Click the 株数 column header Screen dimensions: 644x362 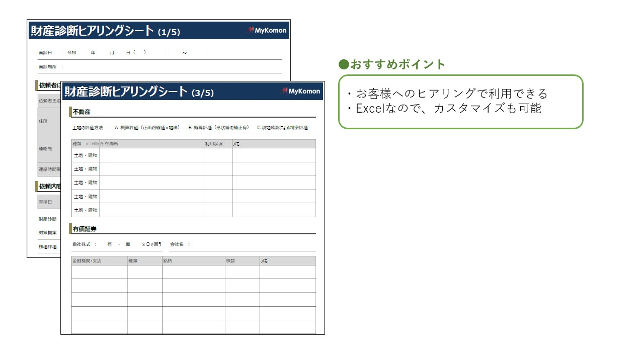[x=230, y=261]
